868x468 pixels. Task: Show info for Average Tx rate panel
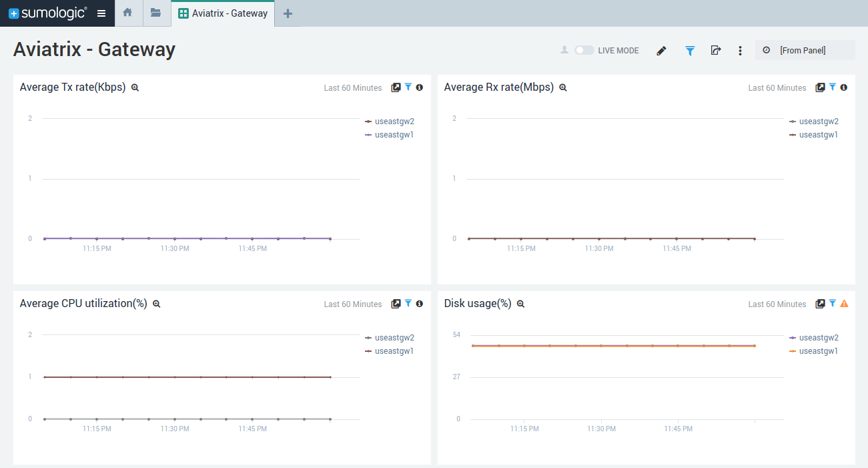click(420, 87)
